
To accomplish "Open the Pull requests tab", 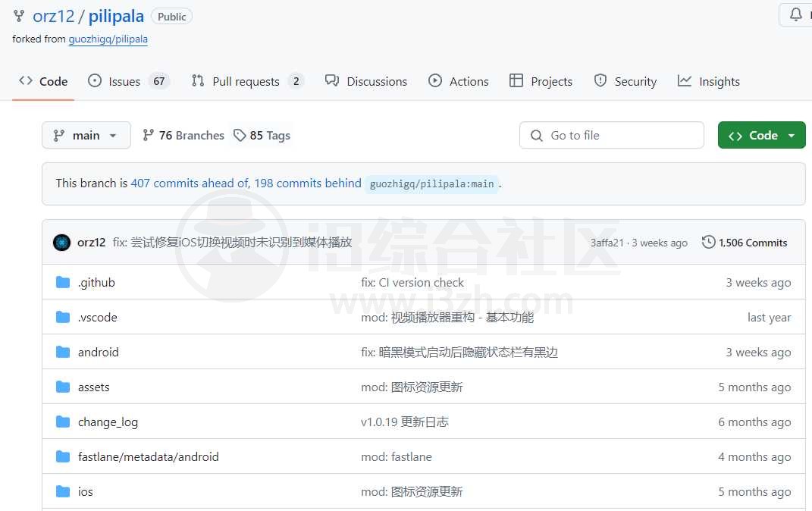I will click(247, 81).
